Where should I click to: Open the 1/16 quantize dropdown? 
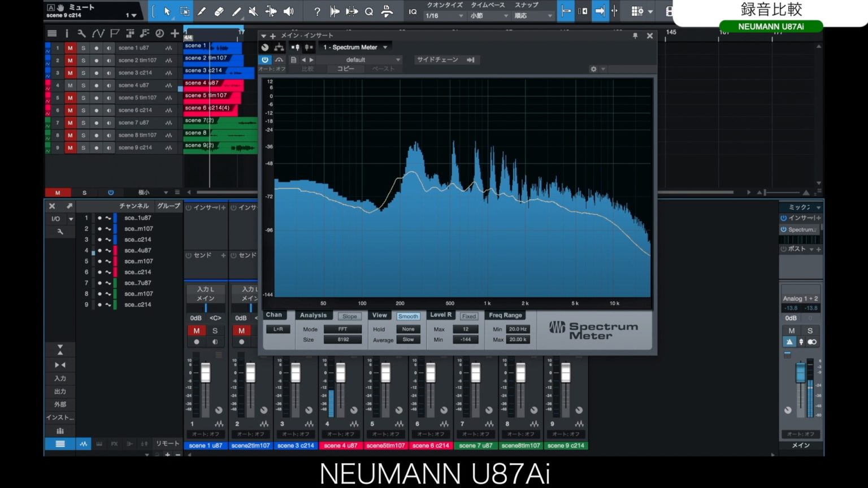tap(444, 15)
